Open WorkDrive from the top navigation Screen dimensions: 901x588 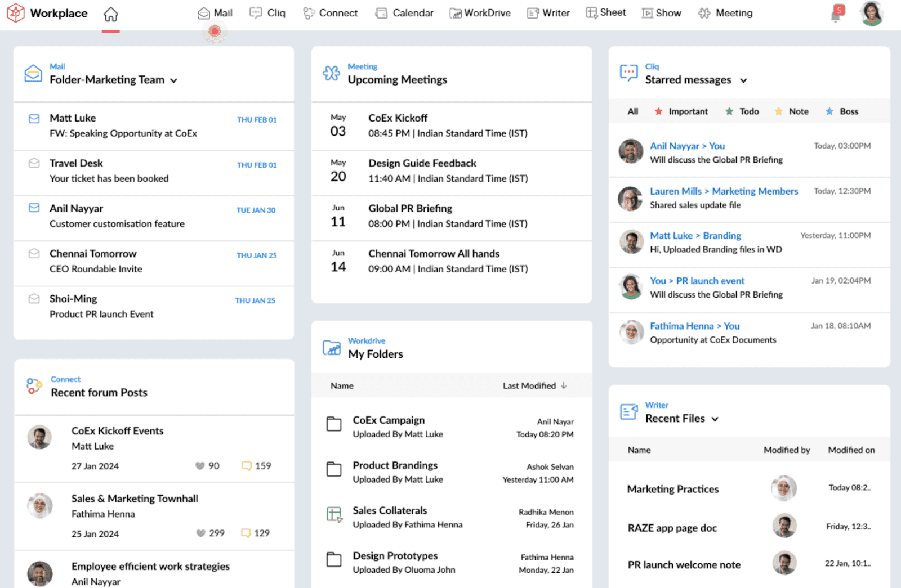[480, 12]
